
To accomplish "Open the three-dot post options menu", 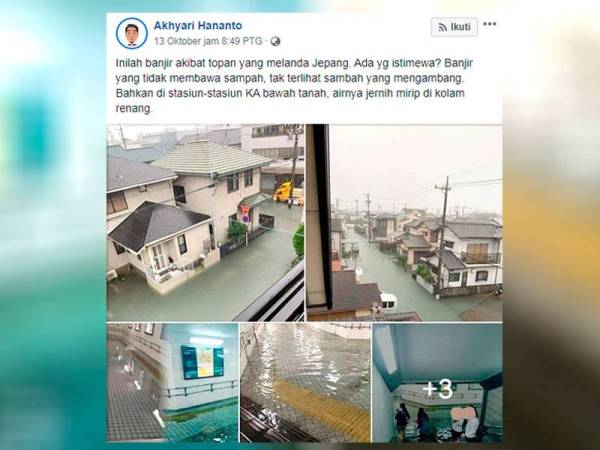I will tap(489, 24).
